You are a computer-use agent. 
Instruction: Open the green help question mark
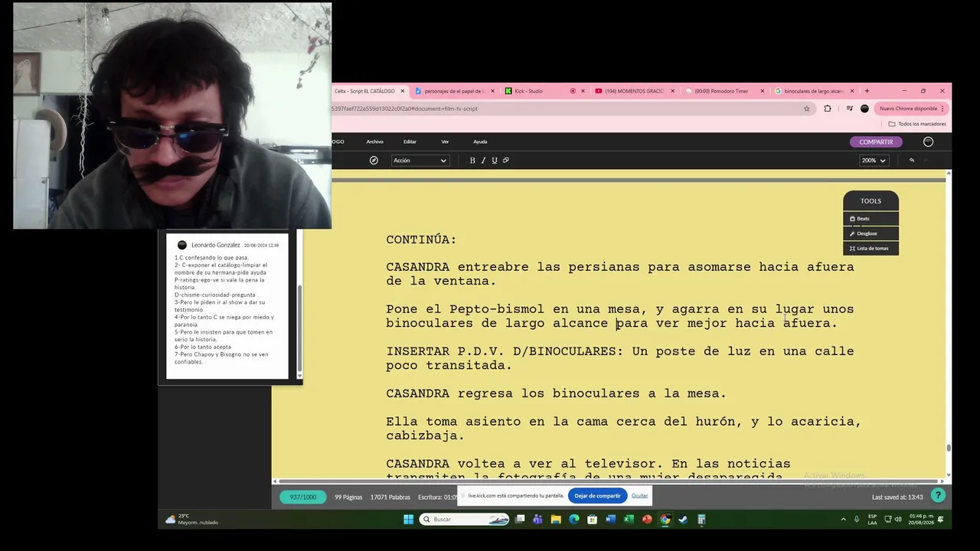938,496
